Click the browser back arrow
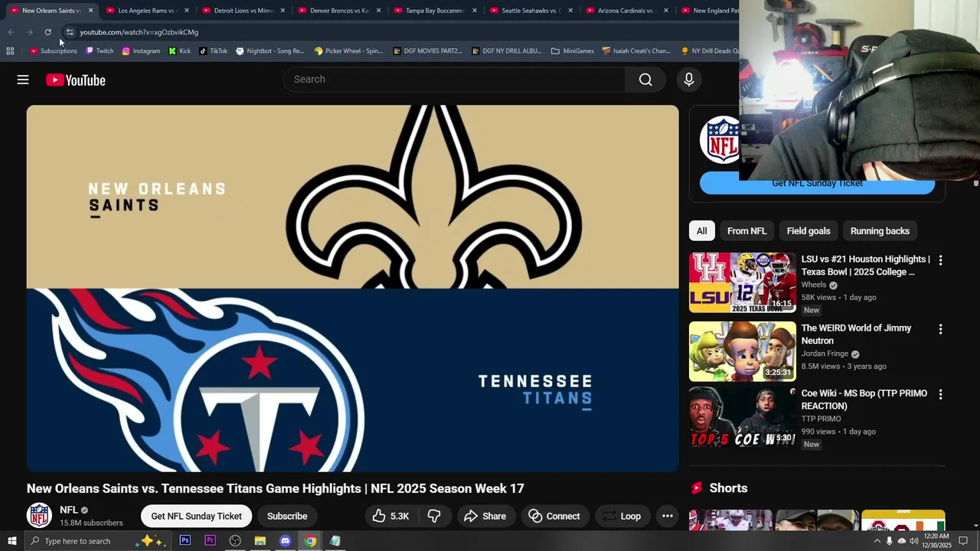Viewport: 980px width, 551px height. pos(11,32)
